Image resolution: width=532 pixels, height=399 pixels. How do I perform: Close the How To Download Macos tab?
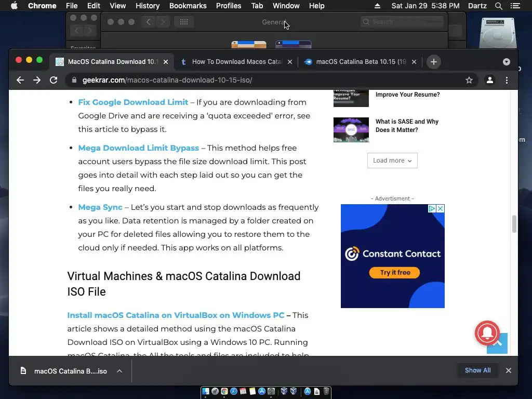(290, 62)
